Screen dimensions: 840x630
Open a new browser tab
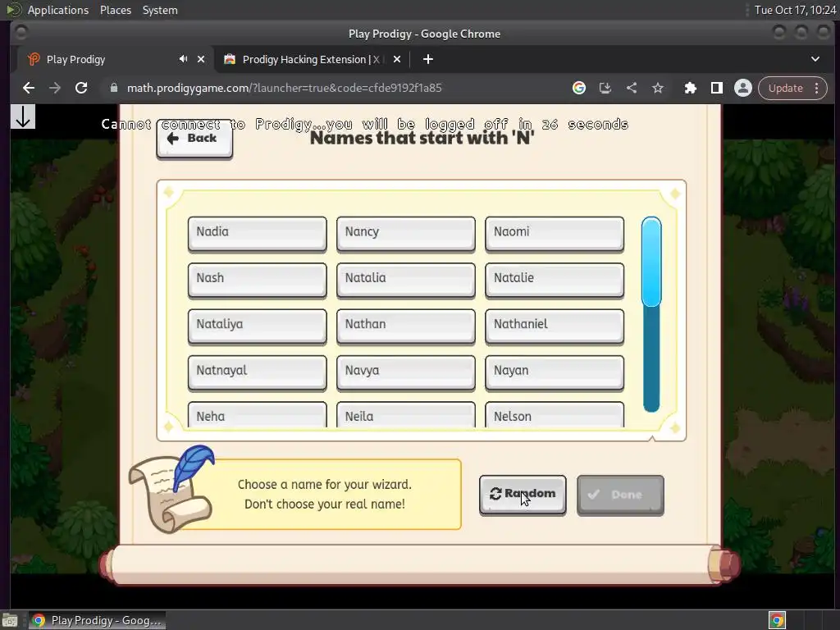tap(428, 59)
